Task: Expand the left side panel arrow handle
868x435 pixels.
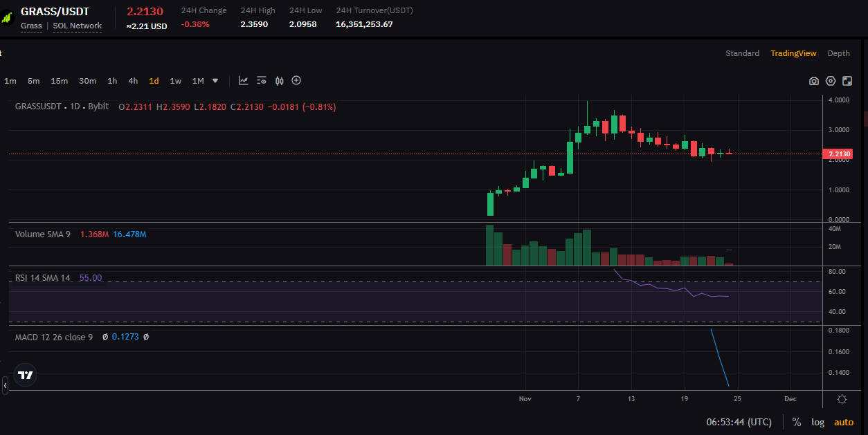Action: [x=5, y=385]
